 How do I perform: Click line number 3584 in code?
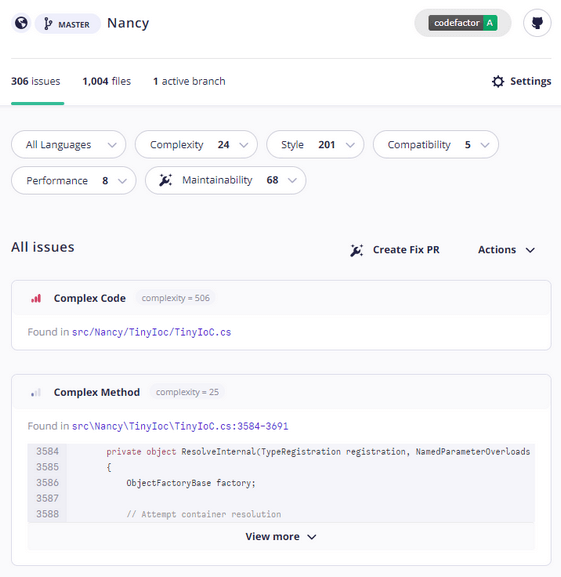[x=47, y=452]
